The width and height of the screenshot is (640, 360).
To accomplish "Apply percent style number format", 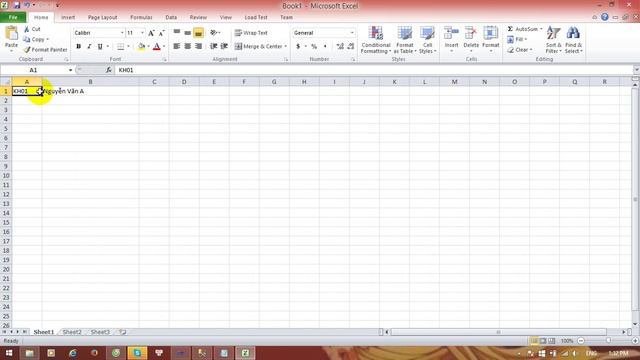I will coord(314,47).
